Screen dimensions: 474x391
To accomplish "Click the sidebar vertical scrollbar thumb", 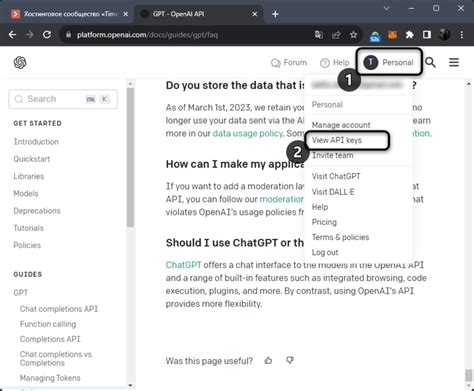I will pyautogui.click(x=130, y=157).
